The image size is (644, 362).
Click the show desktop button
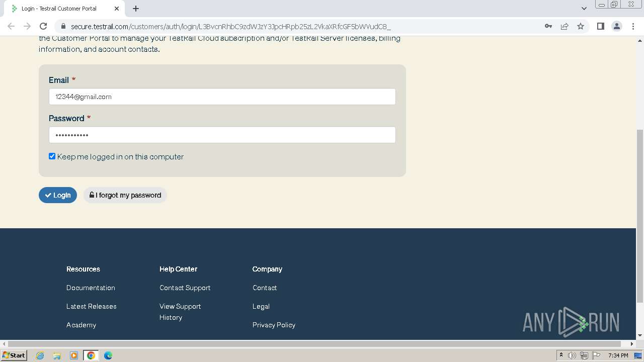(x=638, y=355)
